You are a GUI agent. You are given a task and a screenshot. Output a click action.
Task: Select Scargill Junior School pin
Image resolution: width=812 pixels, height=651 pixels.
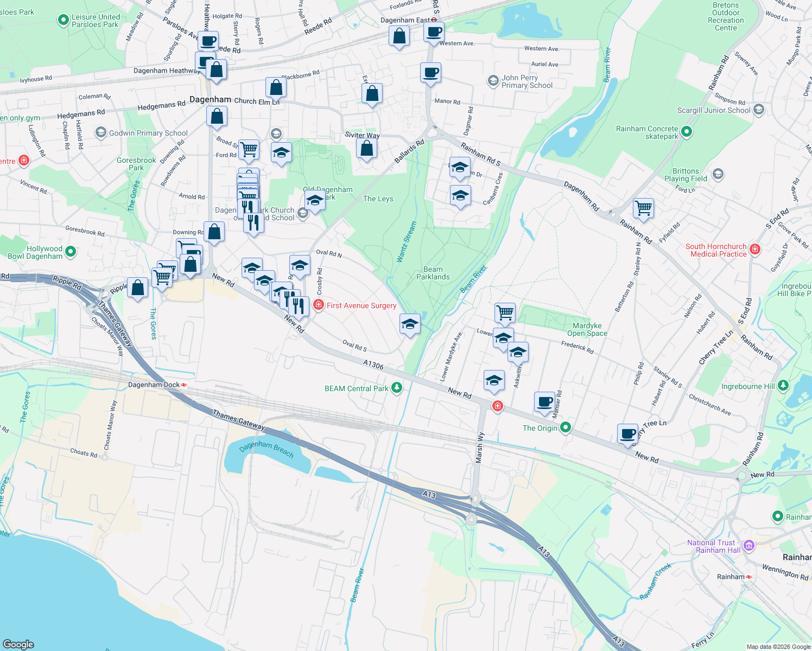pyautogui.click(x=759, y=110)
